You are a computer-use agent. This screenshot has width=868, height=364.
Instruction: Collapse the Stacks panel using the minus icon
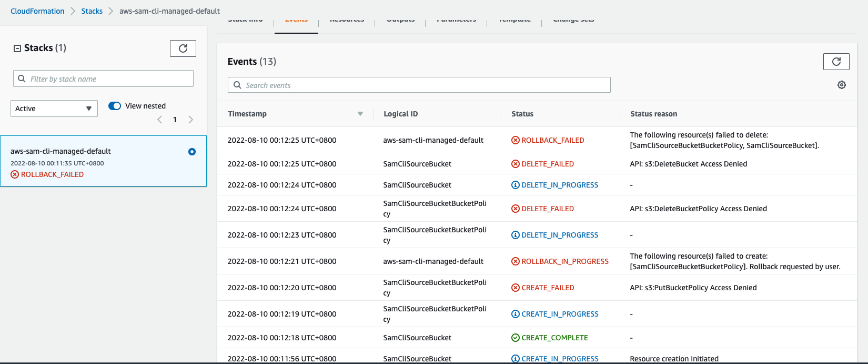coord(17,48)
